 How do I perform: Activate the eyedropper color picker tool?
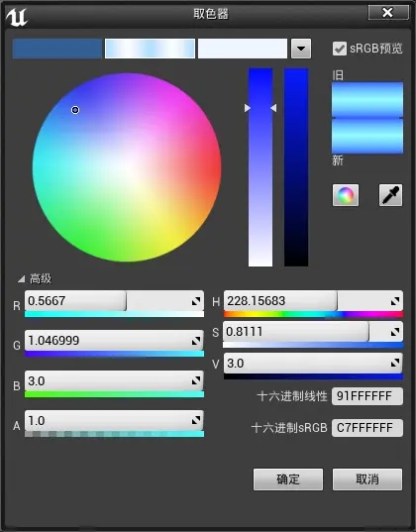[x=390, y=195]
